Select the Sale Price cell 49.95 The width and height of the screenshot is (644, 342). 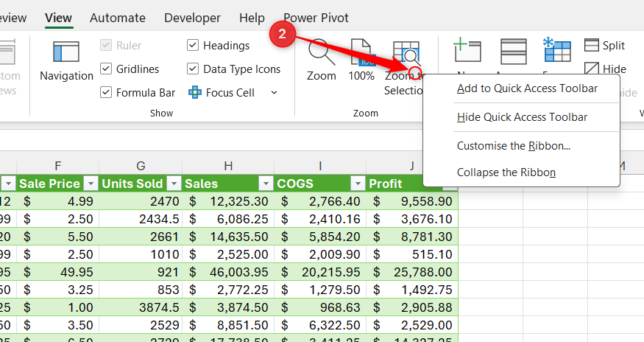[58, 272]
